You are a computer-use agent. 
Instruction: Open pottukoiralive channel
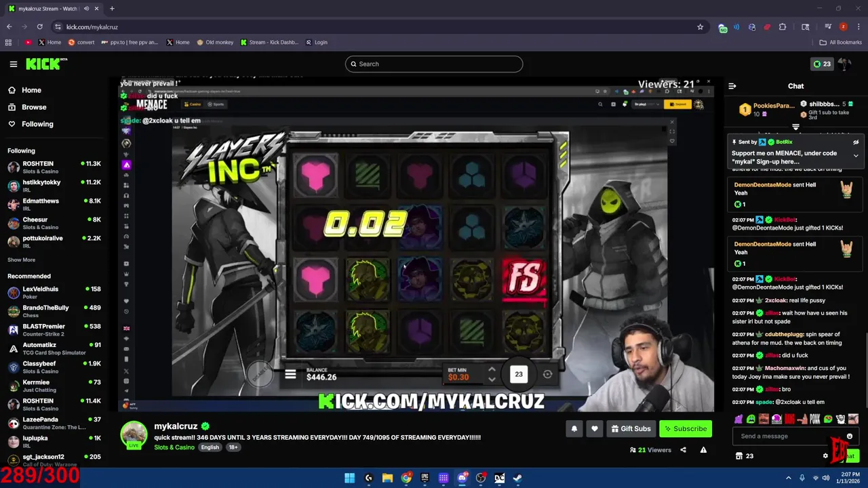click(54, 241)
